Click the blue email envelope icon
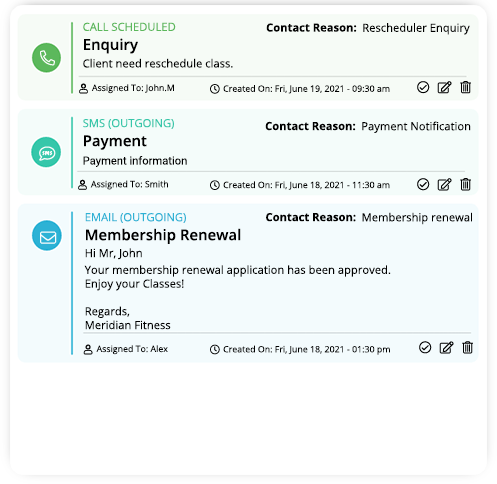 [x=47, y=236]
